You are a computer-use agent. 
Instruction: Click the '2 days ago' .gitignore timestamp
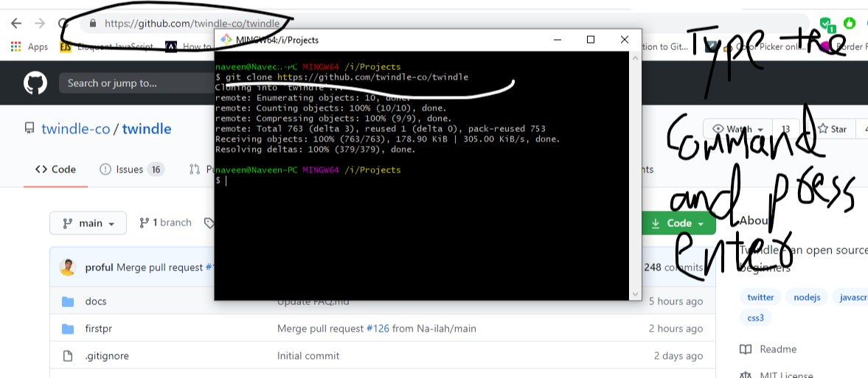click(678, 356)
